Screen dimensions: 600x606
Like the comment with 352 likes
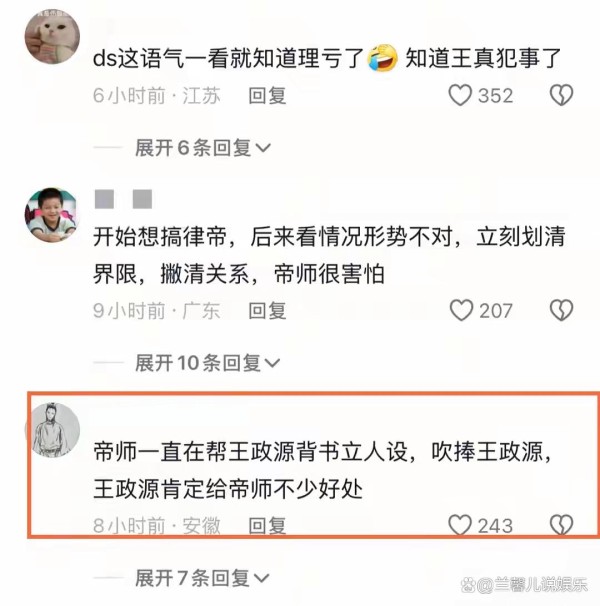(460, 95)
